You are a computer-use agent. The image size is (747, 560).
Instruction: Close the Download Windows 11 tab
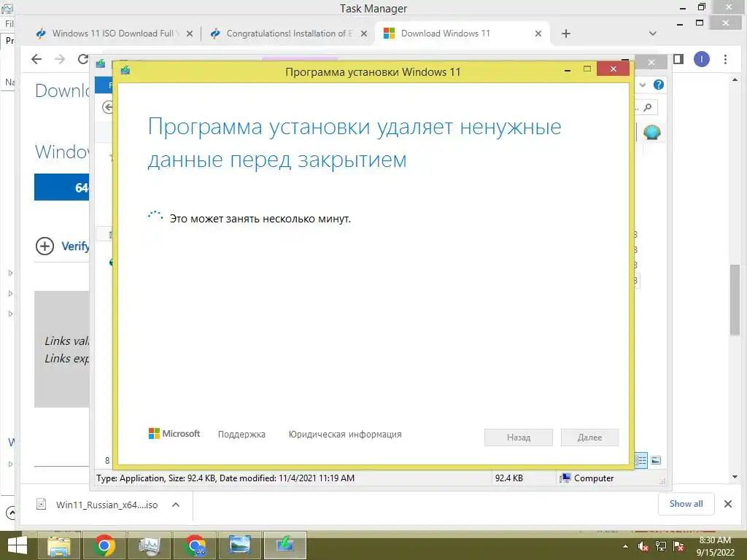pos(538,34)
